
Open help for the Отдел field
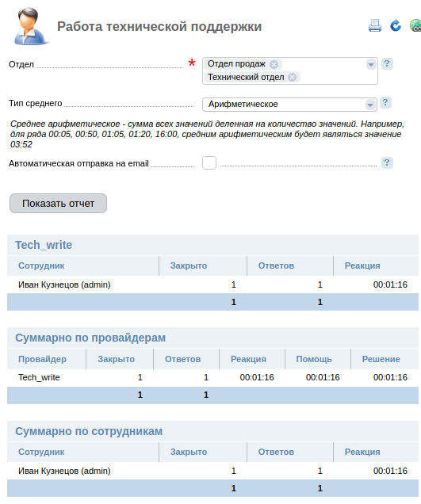[387, 63]
